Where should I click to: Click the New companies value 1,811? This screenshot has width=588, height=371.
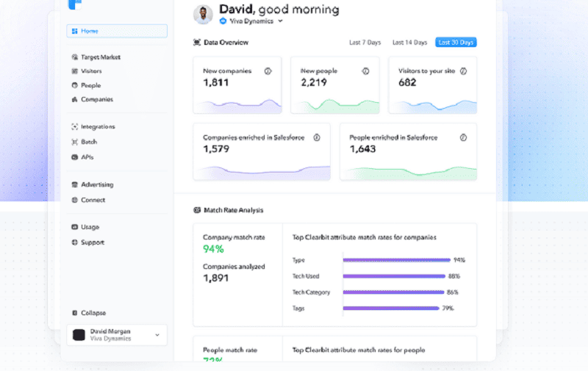[215, 82]
